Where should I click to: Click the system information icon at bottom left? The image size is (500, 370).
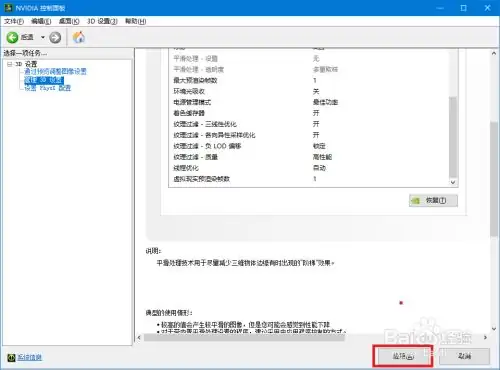(11, 357)
